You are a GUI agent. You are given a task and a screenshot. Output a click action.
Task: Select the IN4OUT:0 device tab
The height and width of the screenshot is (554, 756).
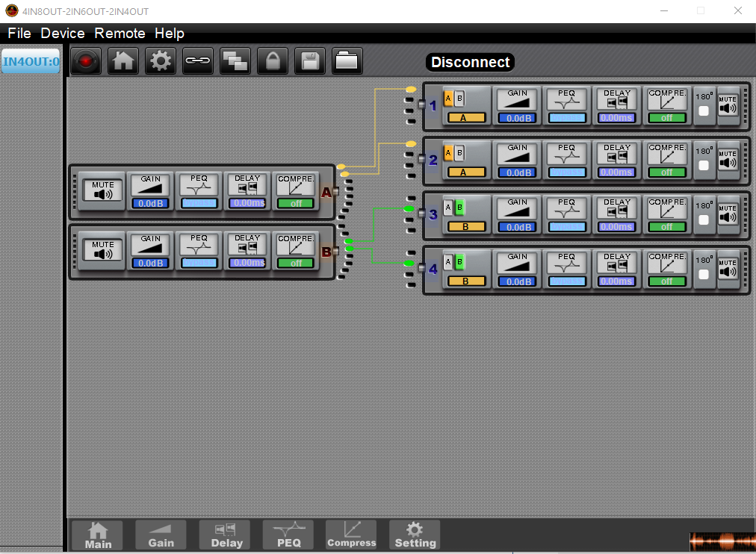[x=31, y=61]
